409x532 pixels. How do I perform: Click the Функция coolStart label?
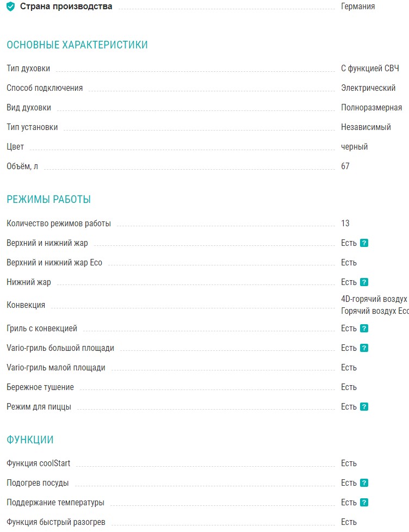tap(38, 463)
